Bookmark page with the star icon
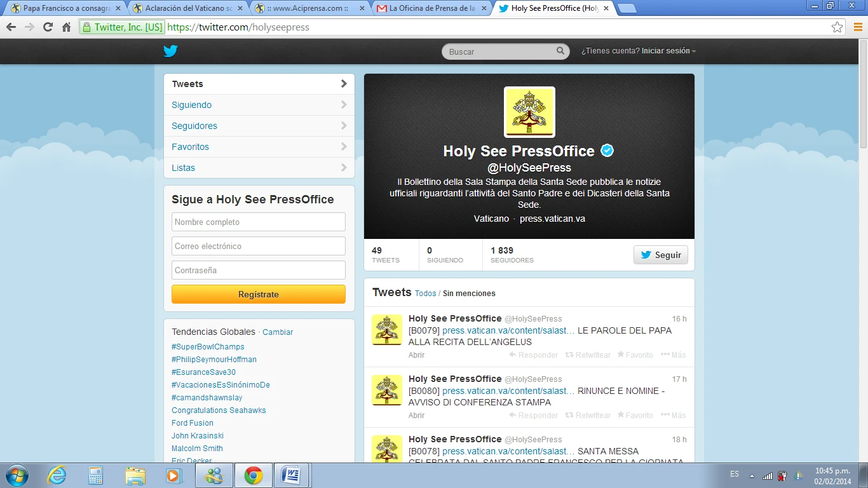The width and height of the screenshot is (868, 488). coord(837,27)
